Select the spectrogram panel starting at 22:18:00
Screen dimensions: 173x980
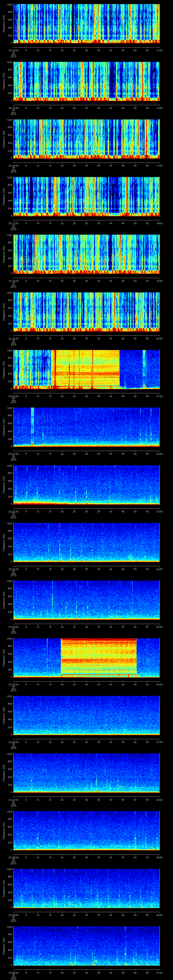point(86,254)
